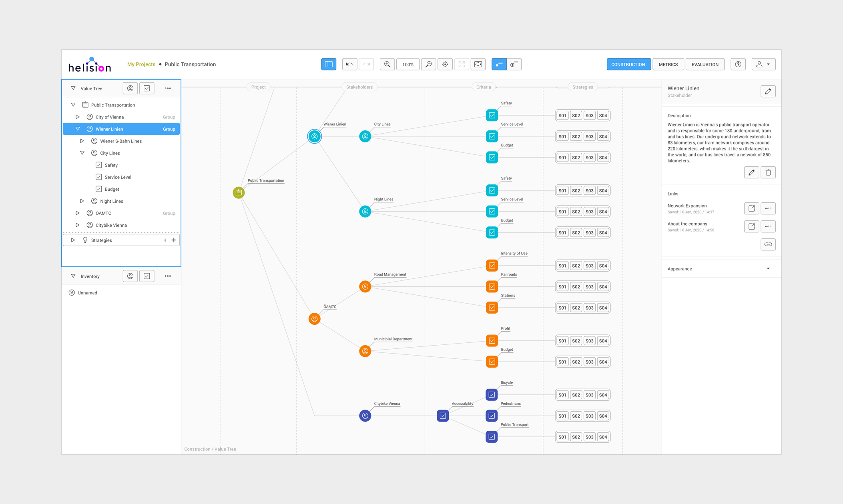The image size is (843, 504).
Task: Select the ÖAMTC stakeholder node on canvas
Action: pyautogui.click(x=315, y=319)
